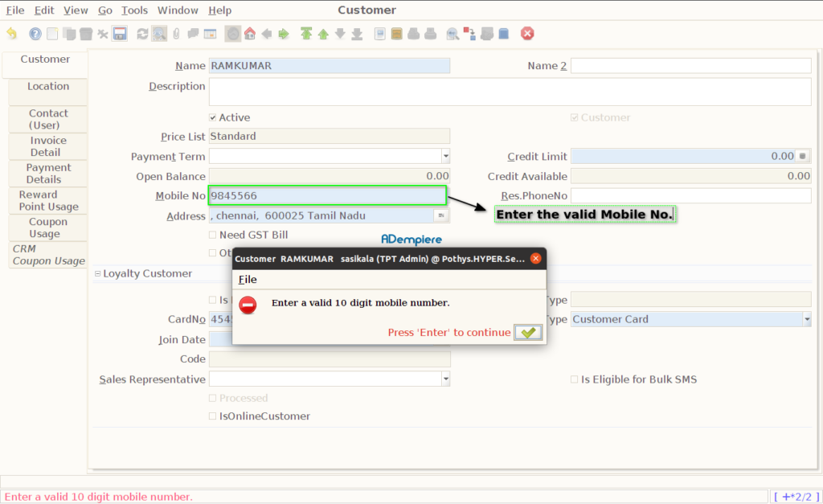Screen dimensions: 823x504
Task: Open archived documents toolbar icon
Action: click(397, 34)
